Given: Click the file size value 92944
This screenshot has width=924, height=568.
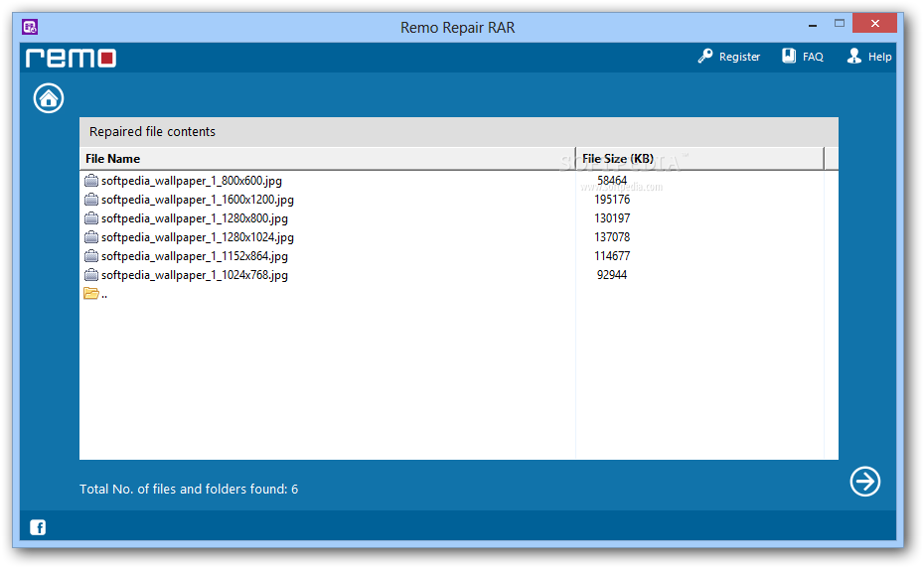Looking at the screenshot, I should 612,275.
